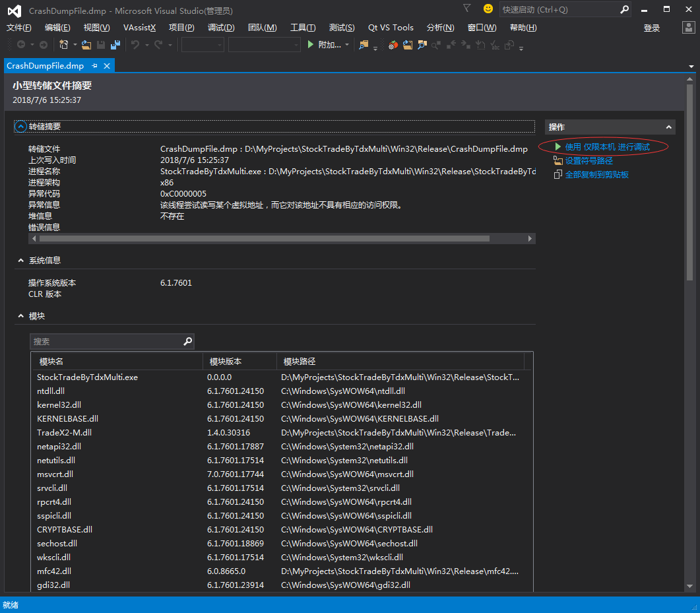Pin the CrashDumpFile.dmp tab

pos(94,65)
